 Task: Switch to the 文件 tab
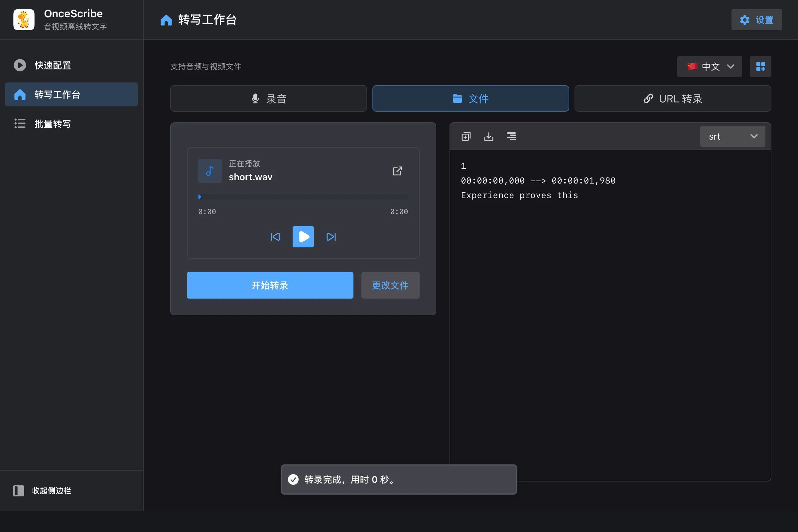(x=470, y=98)
